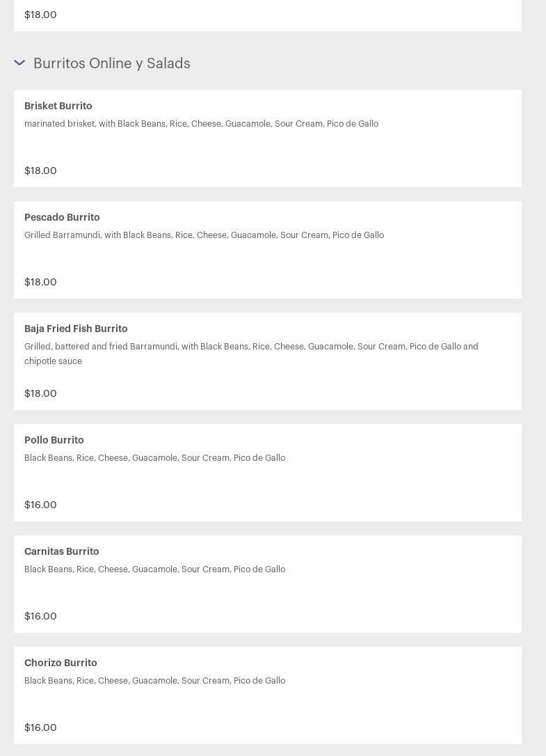Click the marinated brisket description text
The height and width of the screenshot is (756, 546).
[202, 123]
